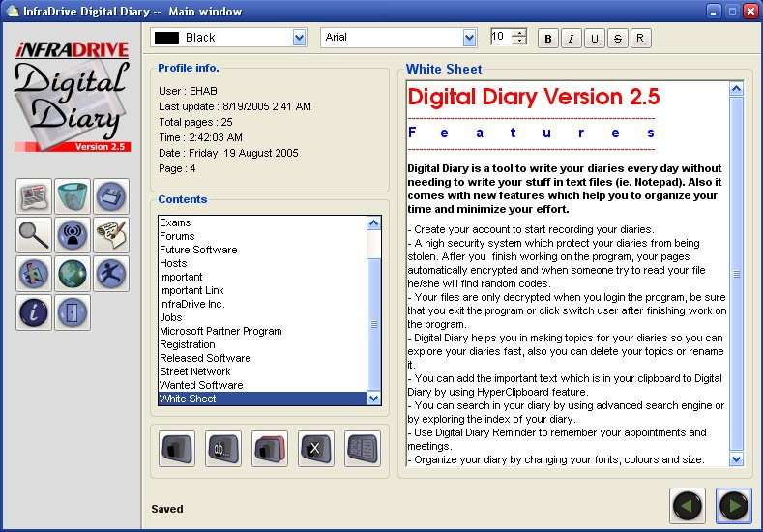Click the ruler and triangle tools icon

tap(34, 274)
